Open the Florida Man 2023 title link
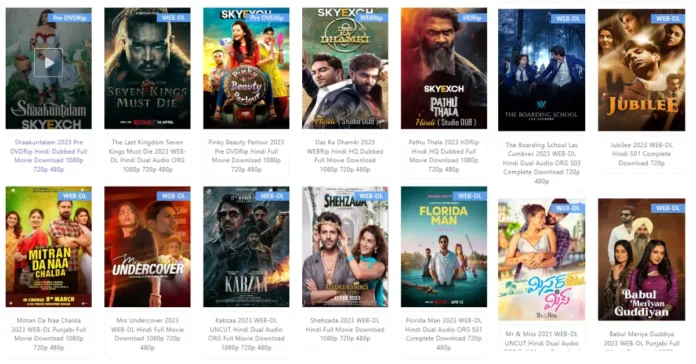 (444, 334)
